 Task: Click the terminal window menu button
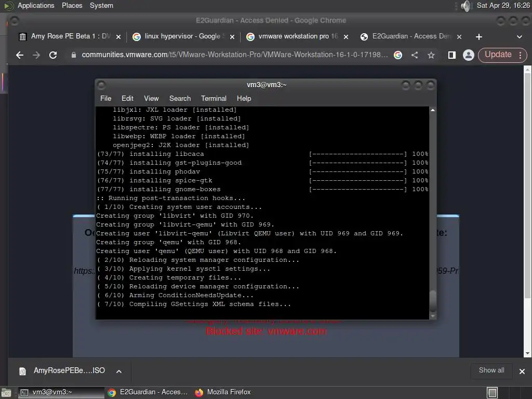tap(101, 85)
